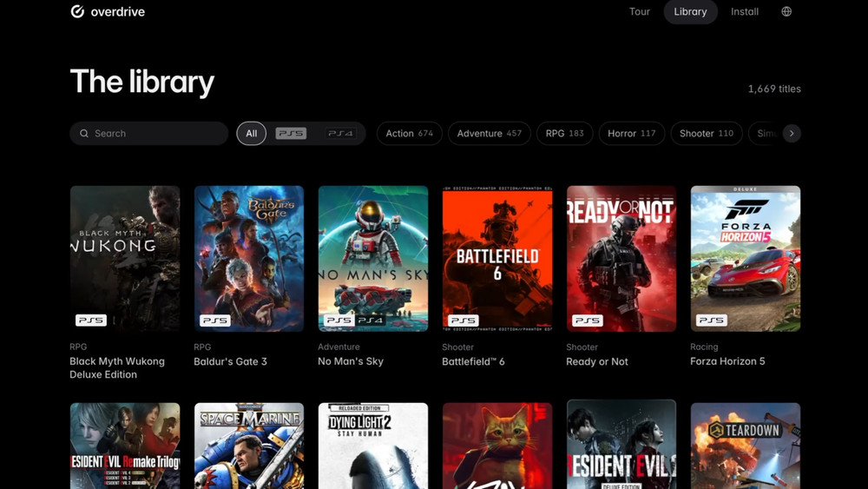Open the language globe icon

[786, 11]
